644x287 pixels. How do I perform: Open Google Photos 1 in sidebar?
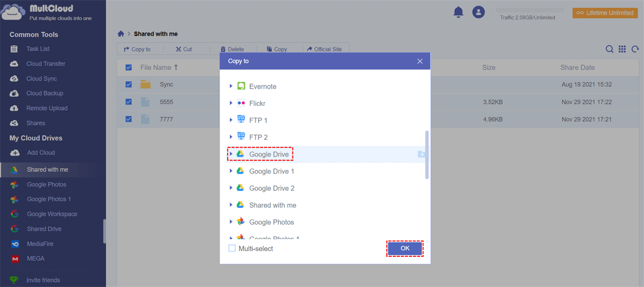49,199
